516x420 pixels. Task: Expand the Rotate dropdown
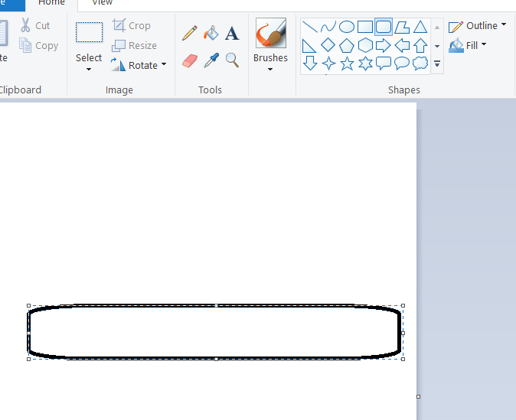[164, 64]
